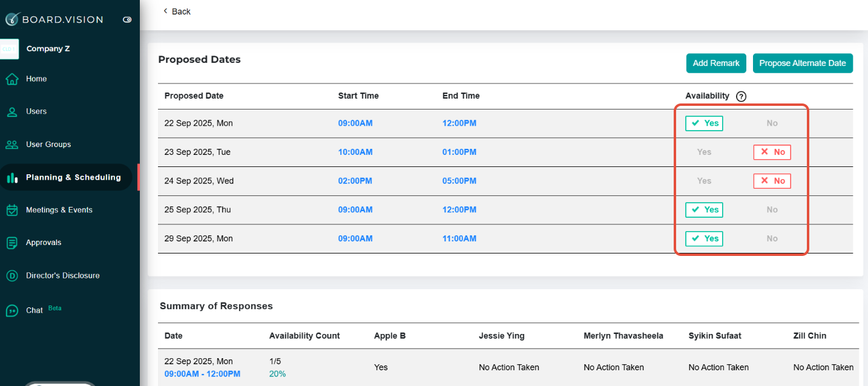Click 09:00AM start time for 25 Sep
This screenshot has width=868, height=386.
coord(355,210)
